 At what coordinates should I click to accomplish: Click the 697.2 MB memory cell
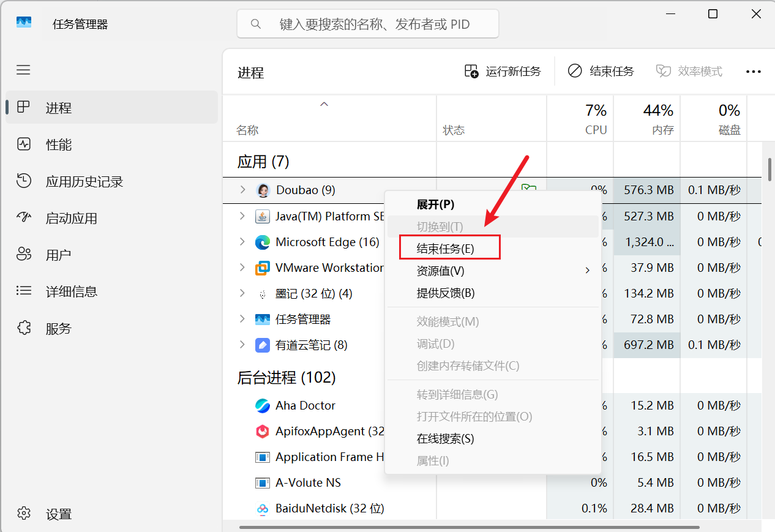(647, 345)
